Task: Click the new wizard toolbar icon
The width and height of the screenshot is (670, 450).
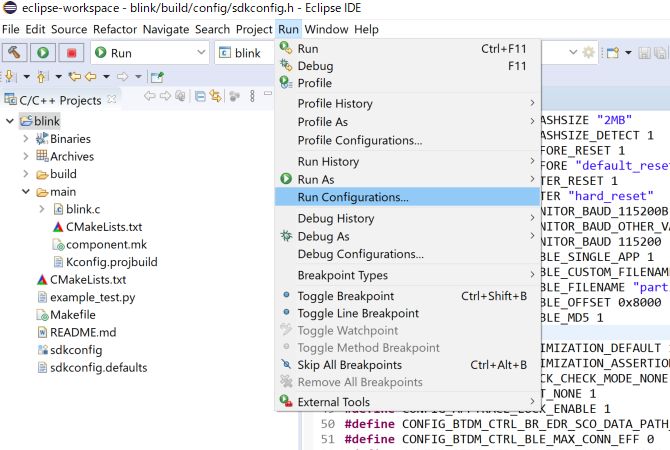Action: click(613, 53)
